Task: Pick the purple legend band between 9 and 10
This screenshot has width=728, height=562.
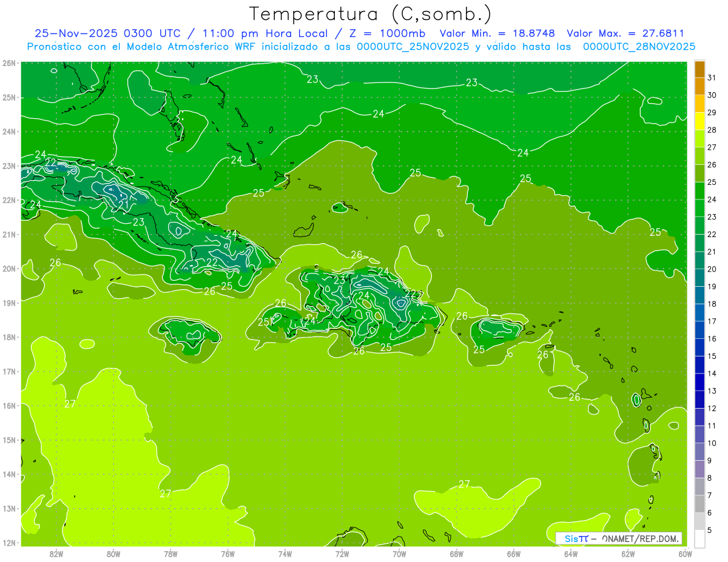Action: (x=699, y=452)
